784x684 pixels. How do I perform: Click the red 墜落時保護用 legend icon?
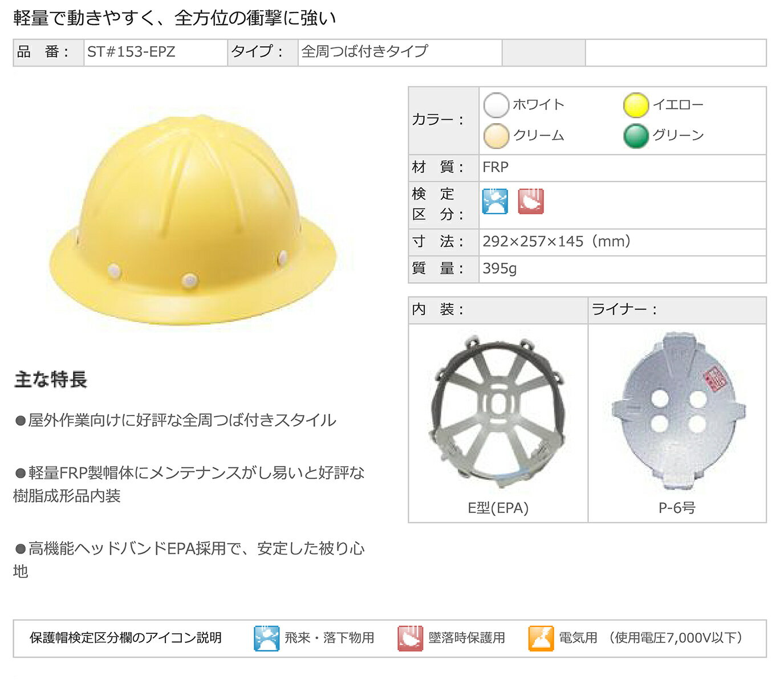[410, 638]
